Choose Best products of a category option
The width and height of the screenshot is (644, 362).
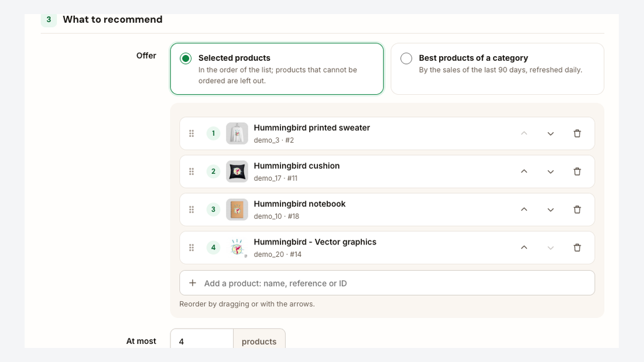tap(498, 68)
